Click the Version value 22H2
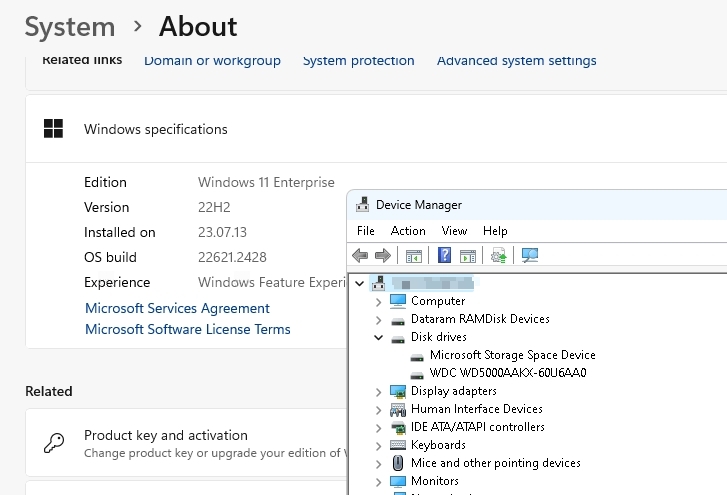This screenshot has width=727, height=495. coord(214,207)
